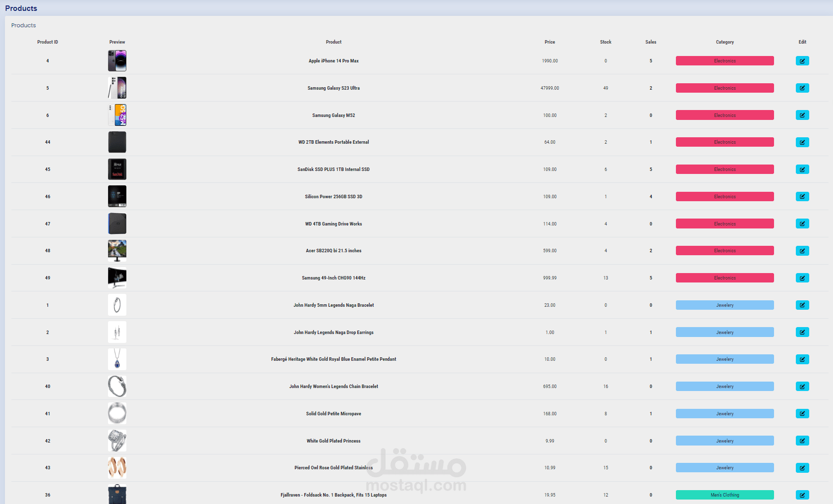Click the price 1990.00

[550, 61]
